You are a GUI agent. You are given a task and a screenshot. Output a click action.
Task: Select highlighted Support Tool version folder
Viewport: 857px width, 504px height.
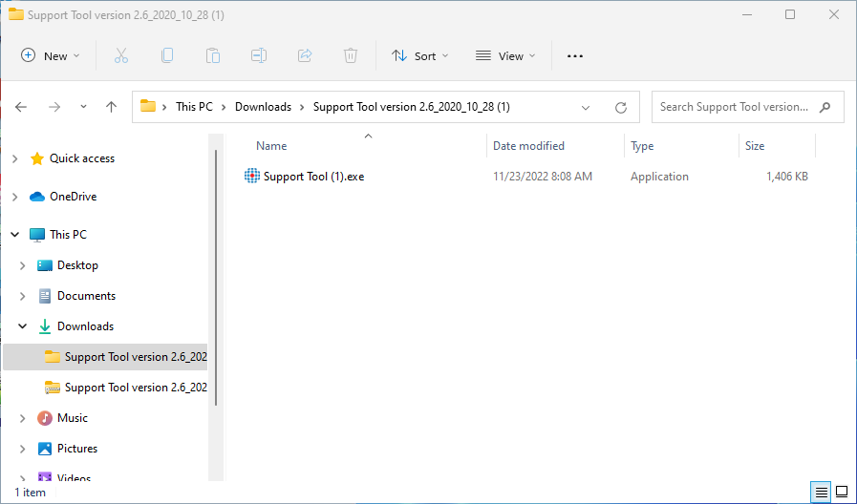pos(105,357)
